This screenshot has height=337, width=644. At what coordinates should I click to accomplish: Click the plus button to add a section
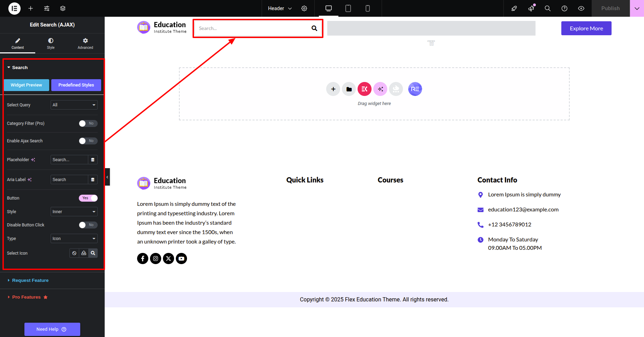[333, 89]
